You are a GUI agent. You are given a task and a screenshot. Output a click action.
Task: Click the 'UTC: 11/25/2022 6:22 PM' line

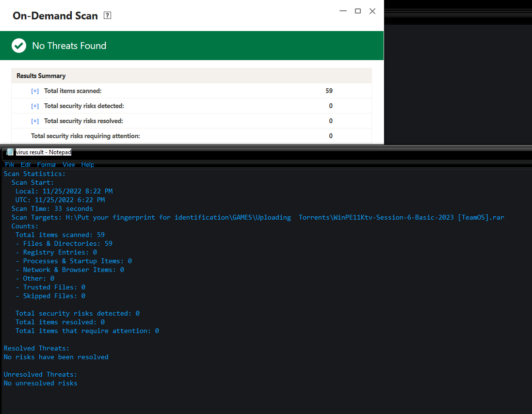pos(60,200)
